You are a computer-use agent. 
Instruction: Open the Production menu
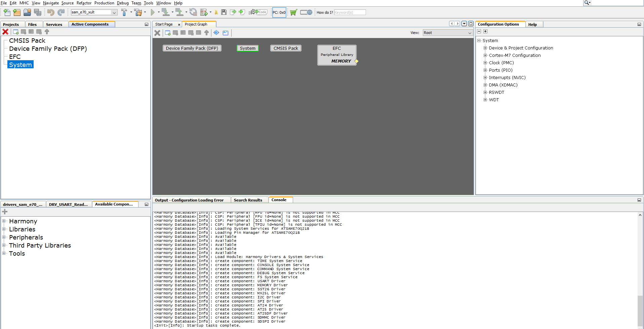pos(104,3)
